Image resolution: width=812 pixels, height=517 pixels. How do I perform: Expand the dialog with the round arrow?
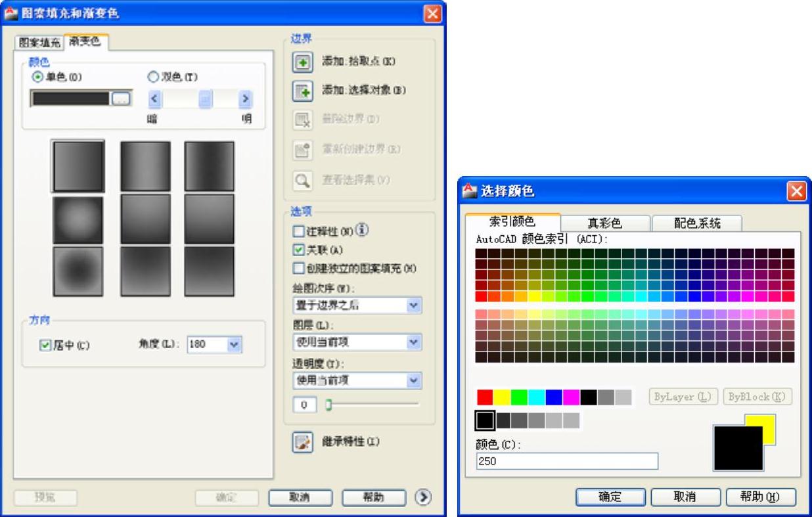click(423, 497)
